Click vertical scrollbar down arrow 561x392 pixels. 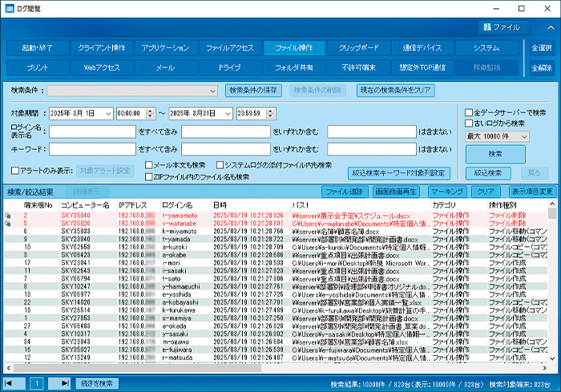coord(552,358)
